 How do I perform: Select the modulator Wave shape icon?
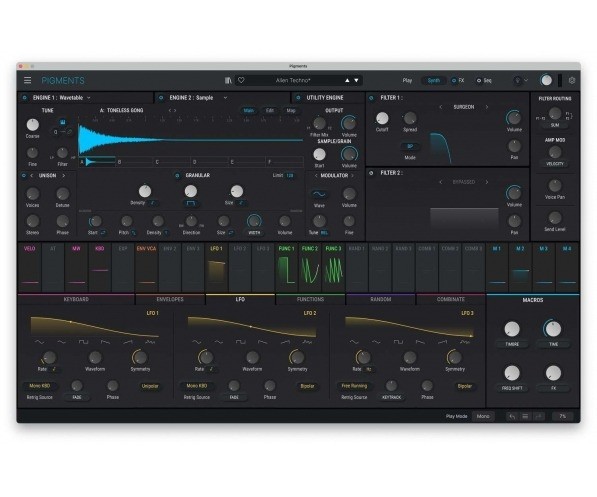[x=319, y=194]
